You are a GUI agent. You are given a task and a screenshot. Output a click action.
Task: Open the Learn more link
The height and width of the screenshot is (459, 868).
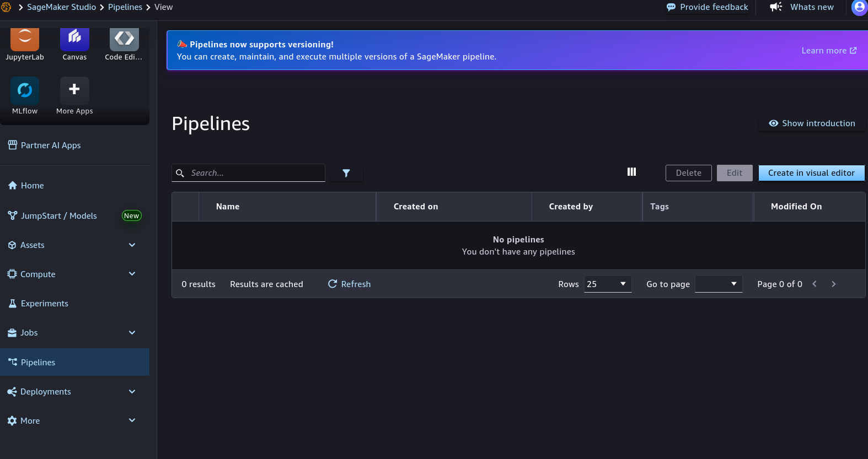pyautogui.click(x=829, y=51)
